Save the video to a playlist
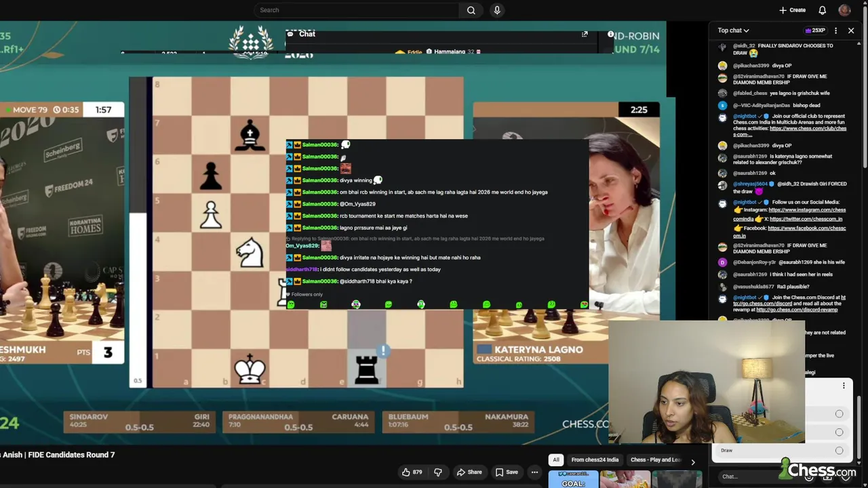Image resolution: width=868 pixels, height=488 pixels. pos(507,472)
